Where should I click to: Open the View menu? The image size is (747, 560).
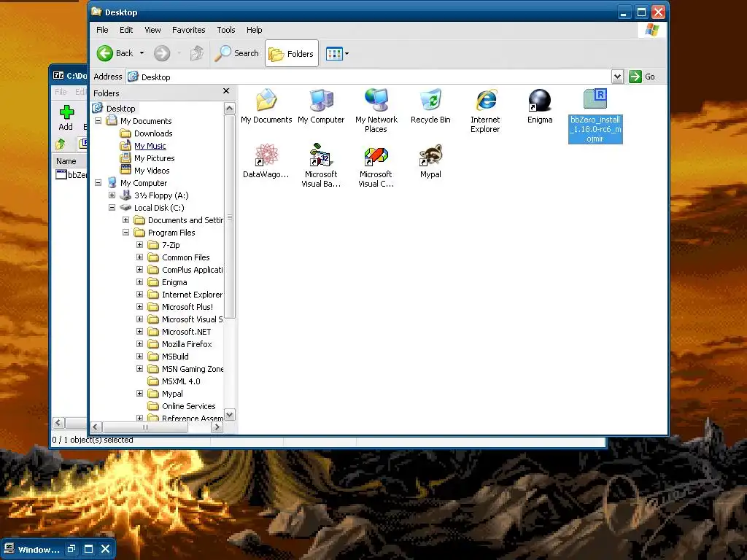pyautogui.click(x=152, y=30)
